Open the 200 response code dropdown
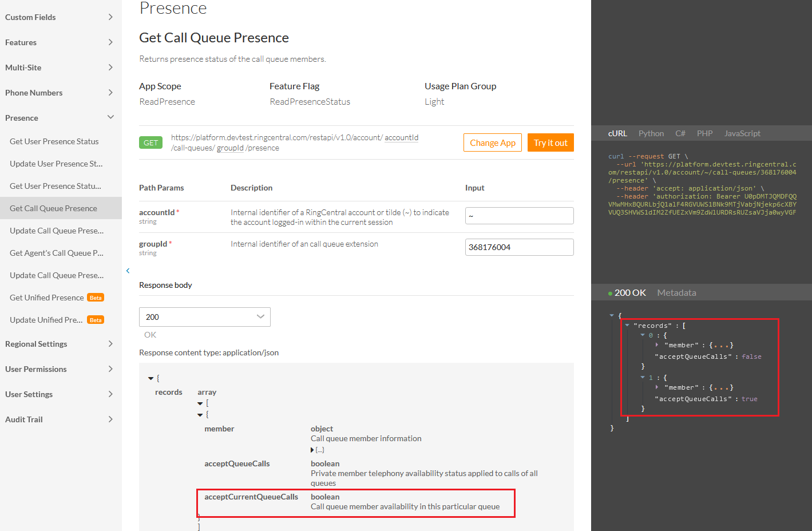The width and height of the screenshot is (812, 531). (205, 317)
